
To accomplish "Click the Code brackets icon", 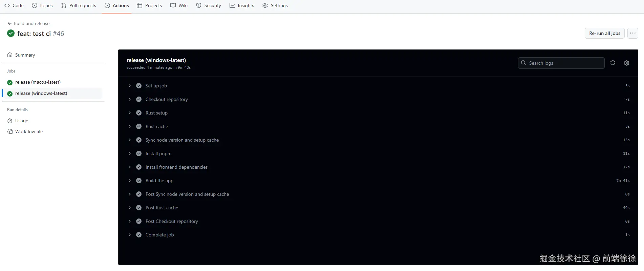I will coord(7,5).
